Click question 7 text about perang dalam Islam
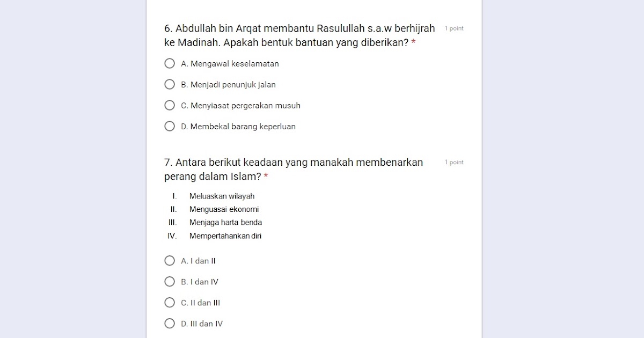The image size is (644, 338). (293, 163)
